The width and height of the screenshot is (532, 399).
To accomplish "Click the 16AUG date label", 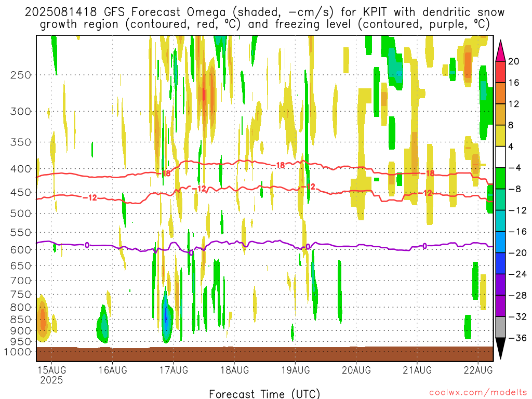I will click(113, 370).
